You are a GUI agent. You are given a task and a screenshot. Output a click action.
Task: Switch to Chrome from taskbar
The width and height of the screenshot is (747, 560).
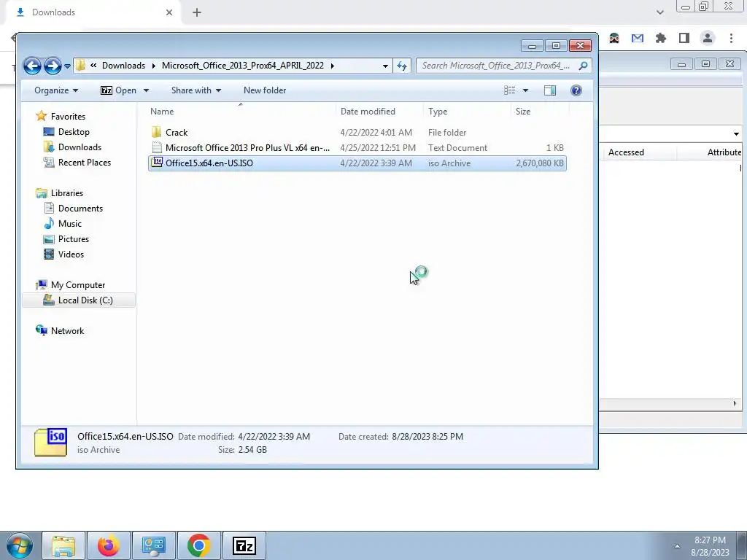pos(199,545)
